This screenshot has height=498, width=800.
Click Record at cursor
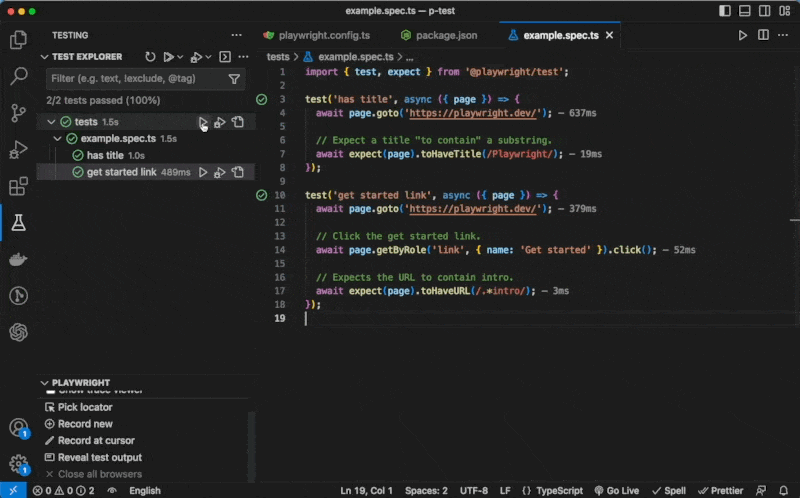click(96, 441)
